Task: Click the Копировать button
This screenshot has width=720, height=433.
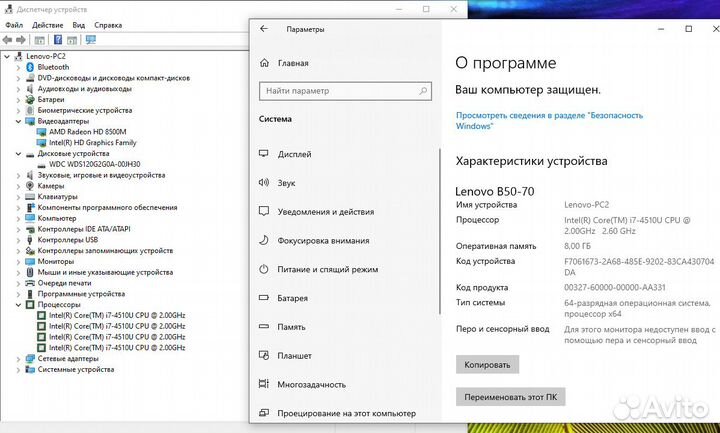Action: pyautogui.click(x=487, y=365)
